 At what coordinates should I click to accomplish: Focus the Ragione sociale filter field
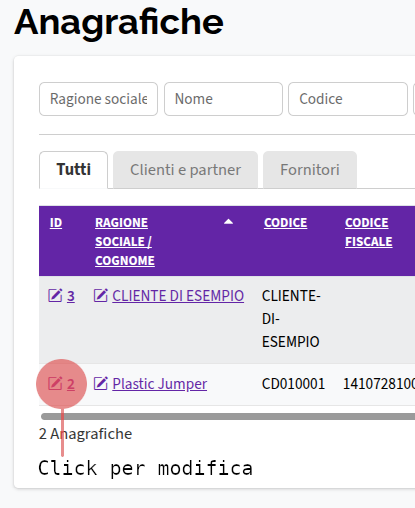click(x=98, y=99)
